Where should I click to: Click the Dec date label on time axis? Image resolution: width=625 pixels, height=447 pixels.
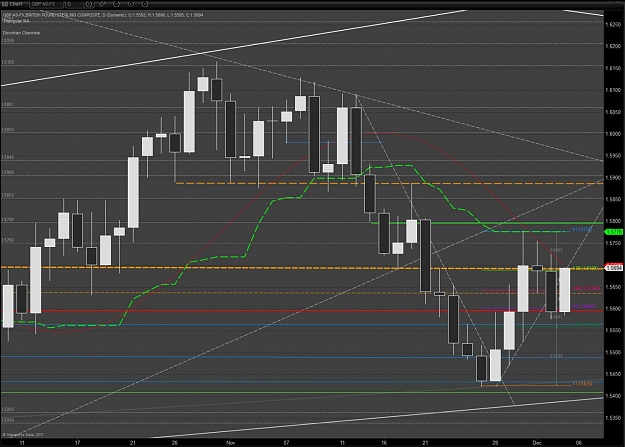(537, 443)
